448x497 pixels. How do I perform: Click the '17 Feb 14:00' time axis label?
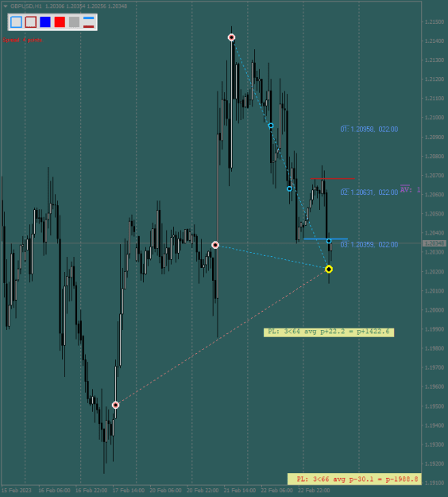[129, 491]
